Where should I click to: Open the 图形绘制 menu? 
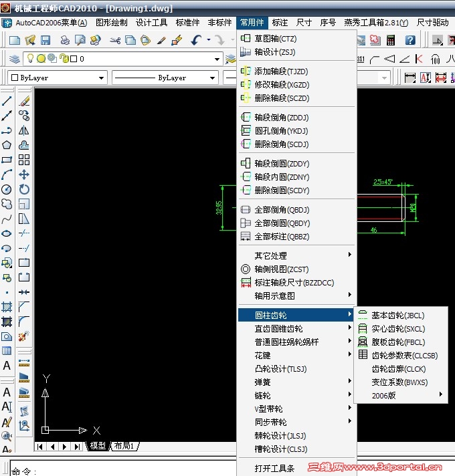pyautogui.click(x=112, y=23)
